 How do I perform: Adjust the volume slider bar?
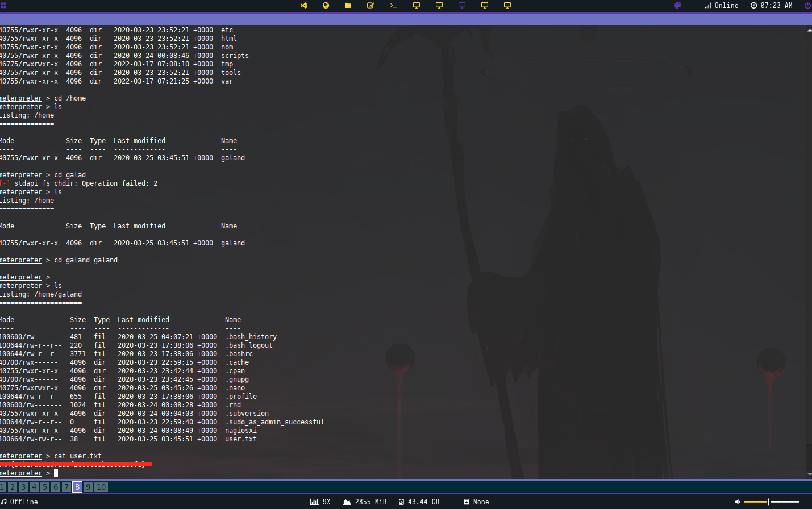click(771, 502)
